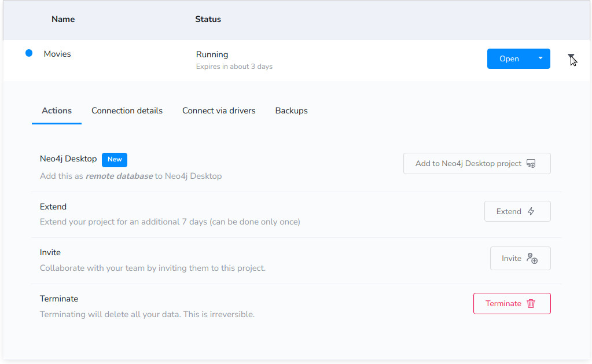Open the dropdown arrow beside Open button
The width and height of the screenshot is (592, 364).
point(540,58)
